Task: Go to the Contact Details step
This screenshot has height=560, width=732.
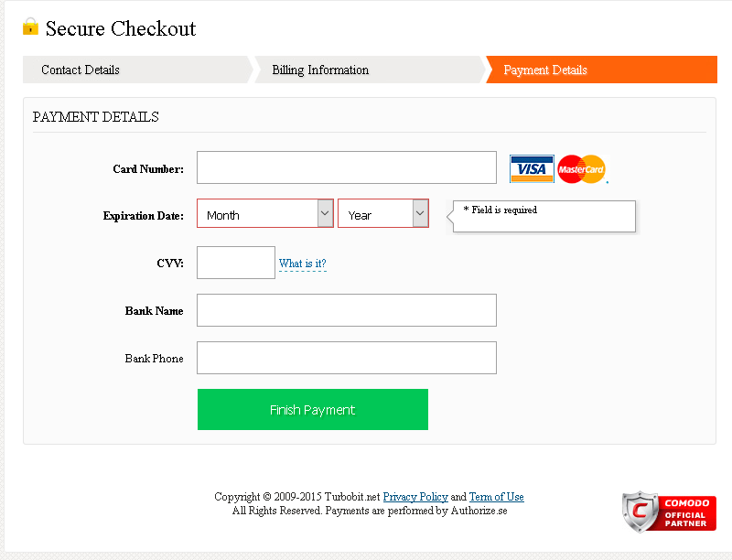Action: coord(81,70)
